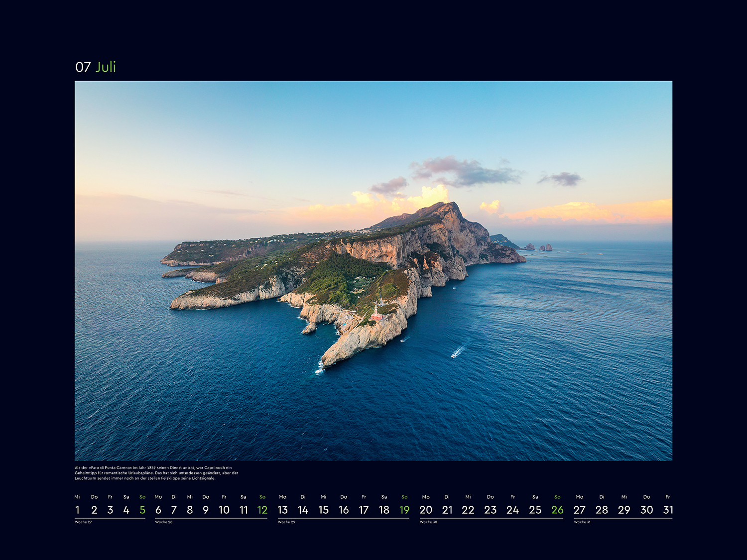Select date 28 near the end
Image resolution: width=747 pixels, height=560 pixels.
tap(602, 510)
